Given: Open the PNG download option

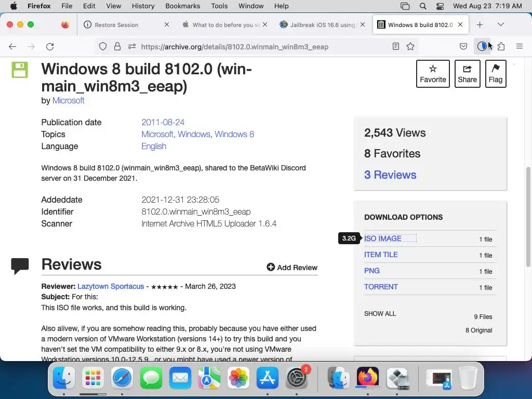Looking at the screenshot, I should pos(372,271).
